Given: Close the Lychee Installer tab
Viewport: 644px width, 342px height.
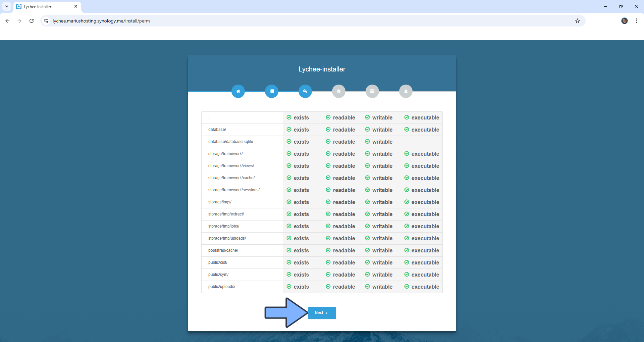Looking at the screenshot, I should [76, 6].
